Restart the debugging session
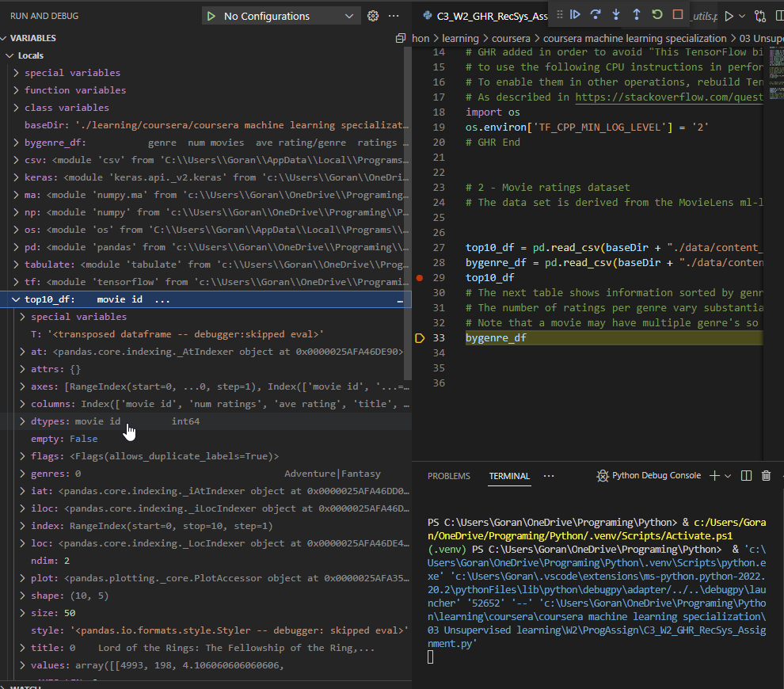The image size is (784, 689). click(x=657, y=14)
